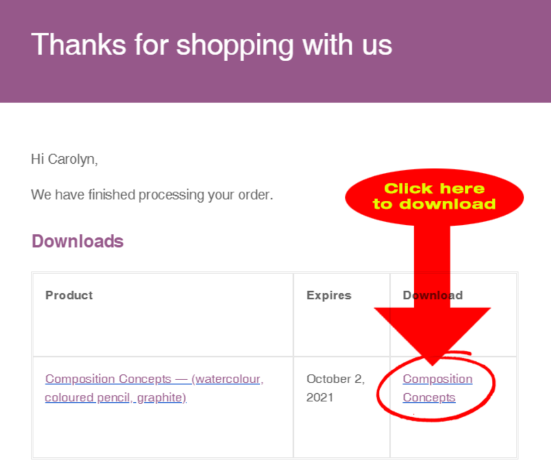Click the 'Expires' column header
Screen dimensions: 551x475
329,295
